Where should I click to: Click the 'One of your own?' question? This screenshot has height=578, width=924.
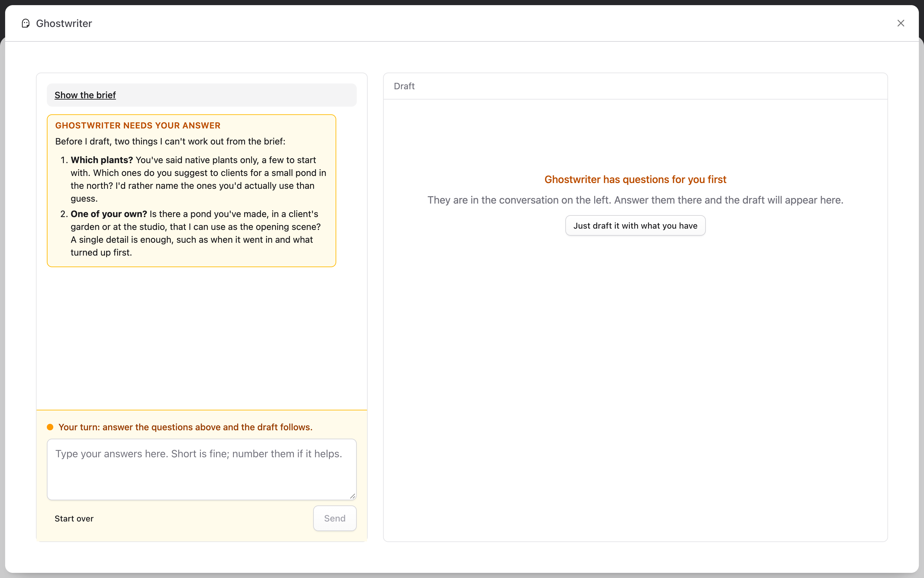[109, 214]
